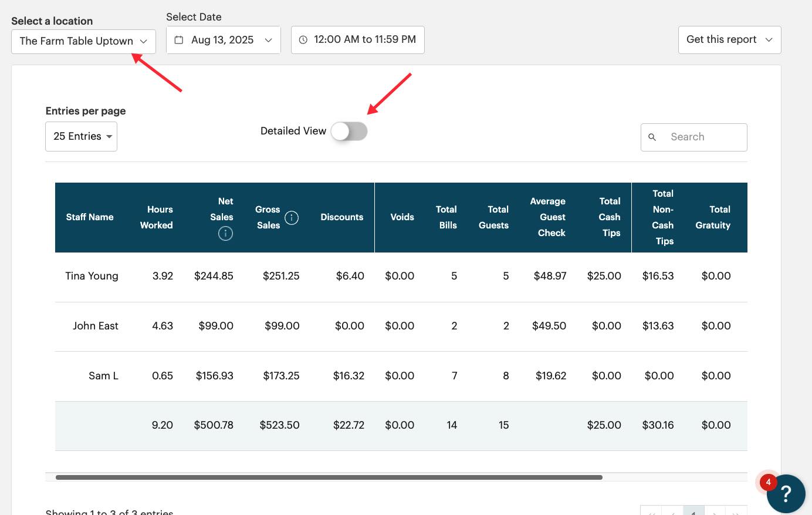Sort by Staff Name column header
This screenshot has width=812, height=515.
(90, 217)
